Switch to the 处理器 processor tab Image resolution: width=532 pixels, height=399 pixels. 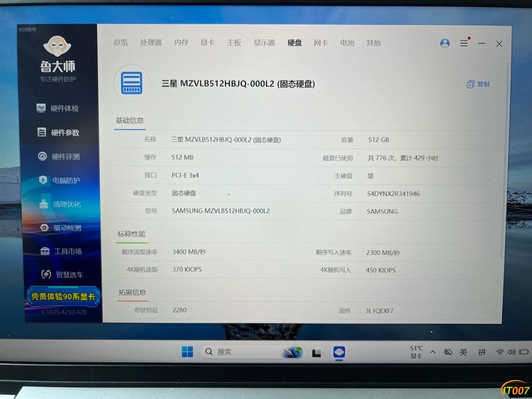click(x=151, y=43)
